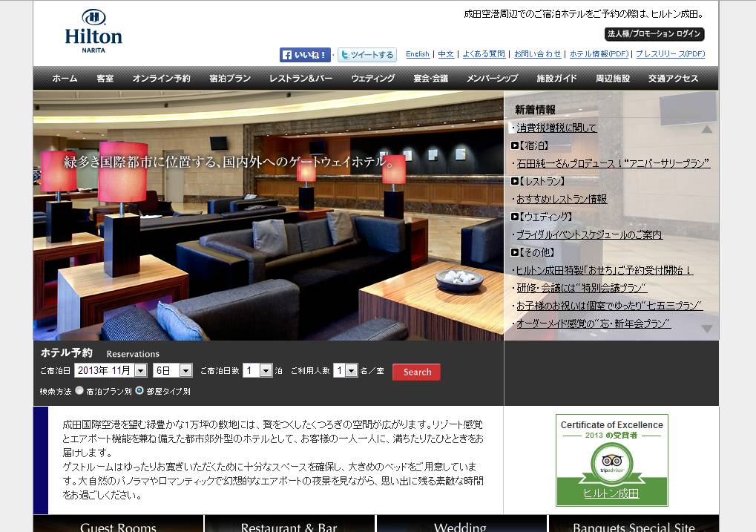Open the 忘・新年会プラン link
This screenshot has height=532, width=756.
coord(594,324)
